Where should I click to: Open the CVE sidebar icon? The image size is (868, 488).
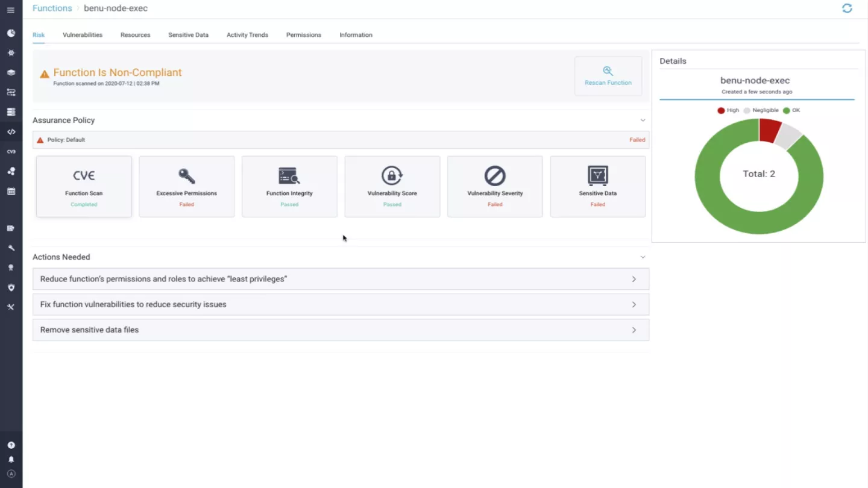click(11, 152)
